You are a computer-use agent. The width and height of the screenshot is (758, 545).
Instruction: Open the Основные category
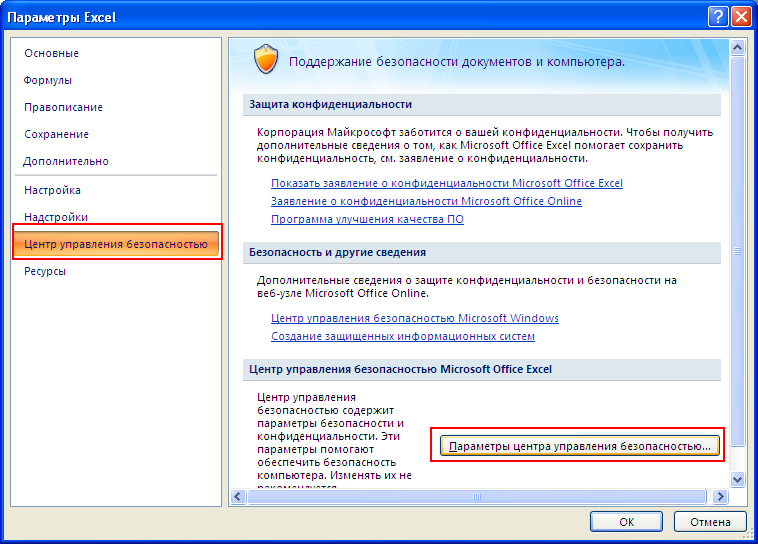pyautogui.click(x=51, y=53)
